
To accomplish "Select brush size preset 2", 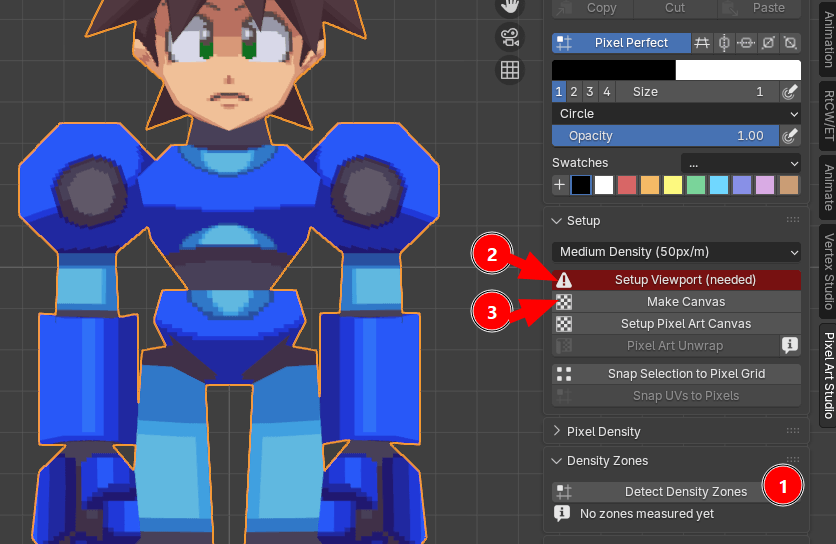I will click(x=574, y=92).
